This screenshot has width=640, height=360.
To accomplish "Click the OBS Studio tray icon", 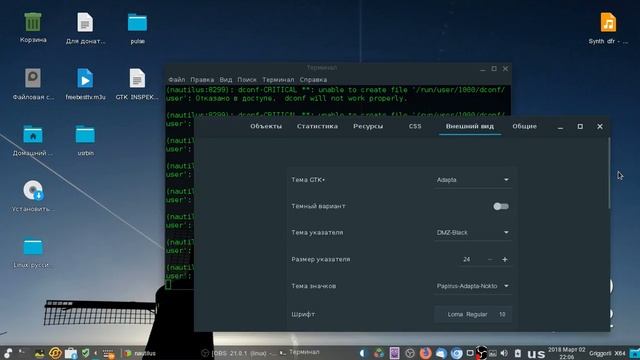I will point(481,353).
